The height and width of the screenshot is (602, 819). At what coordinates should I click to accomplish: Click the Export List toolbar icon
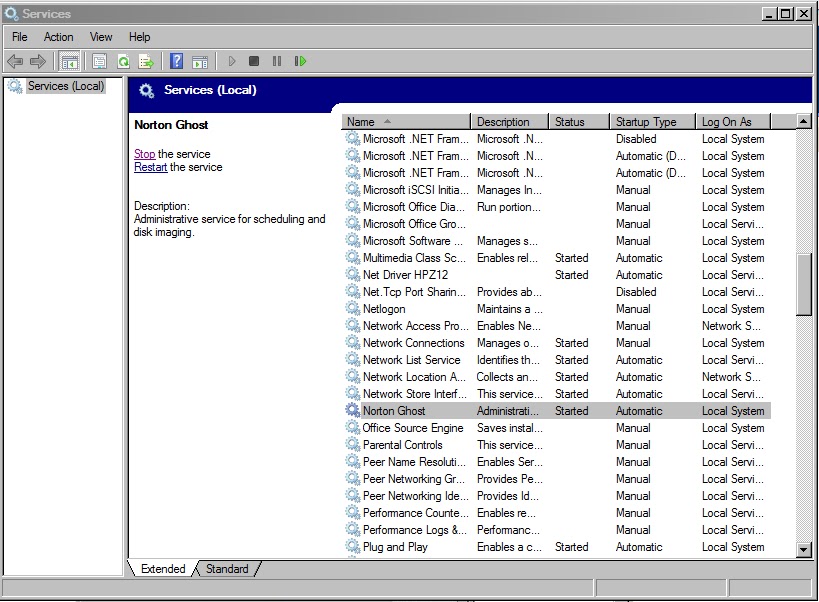pyautogui.click(x=146, y=62)
